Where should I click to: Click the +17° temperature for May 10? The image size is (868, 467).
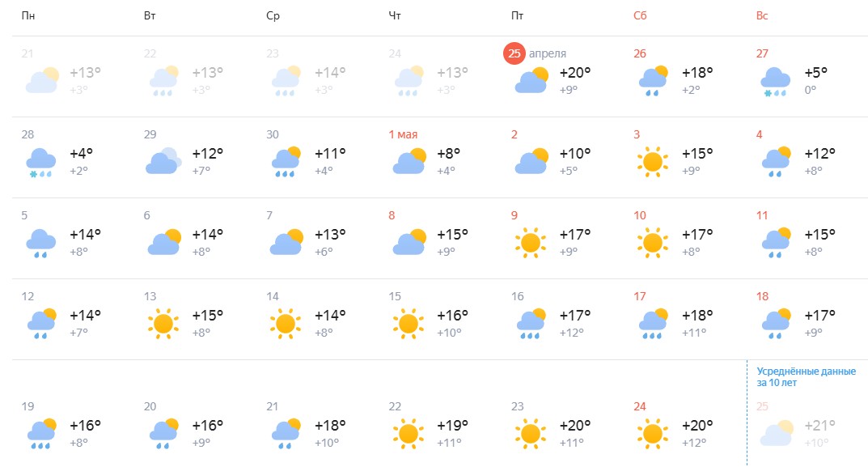[697, 235]
